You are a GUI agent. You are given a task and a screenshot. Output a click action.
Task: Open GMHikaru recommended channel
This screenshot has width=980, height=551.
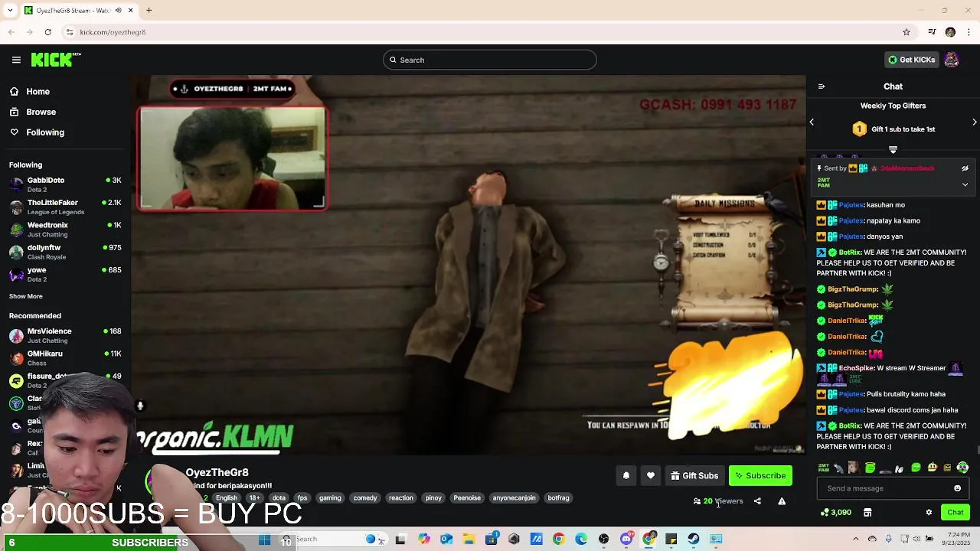(65, 357)
